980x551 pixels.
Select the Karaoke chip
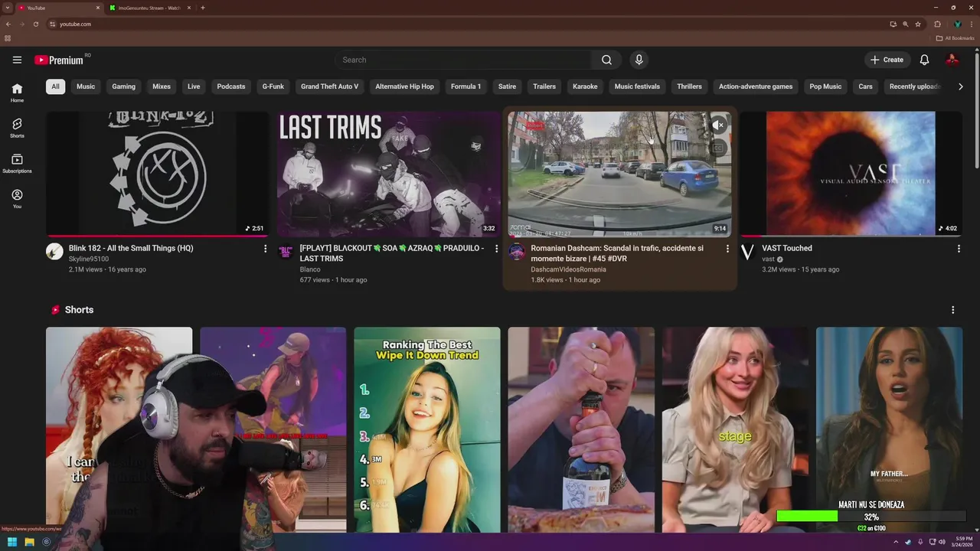click(585, 86)
